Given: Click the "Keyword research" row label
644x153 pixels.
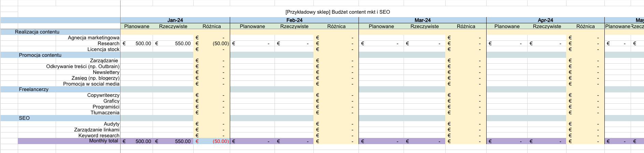Looking at the screenshot, I should tap(99, 136).
